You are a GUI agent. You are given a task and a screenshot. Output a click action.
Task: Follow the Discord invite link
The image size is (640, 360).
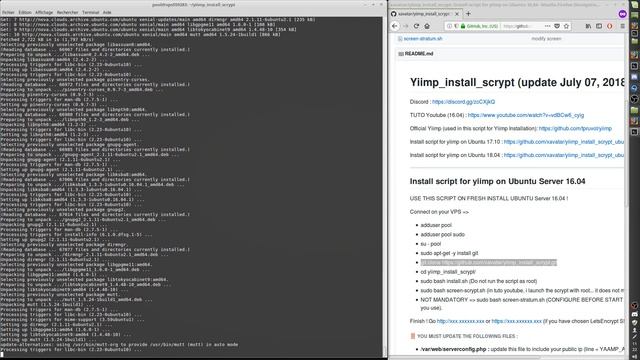(463, 102)
